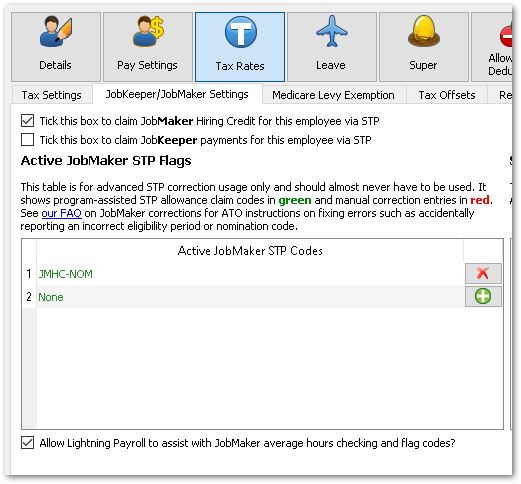Select the JobKeeper/JobMaker Settings tab
This screenshot has width=521, height=484.
177,94
